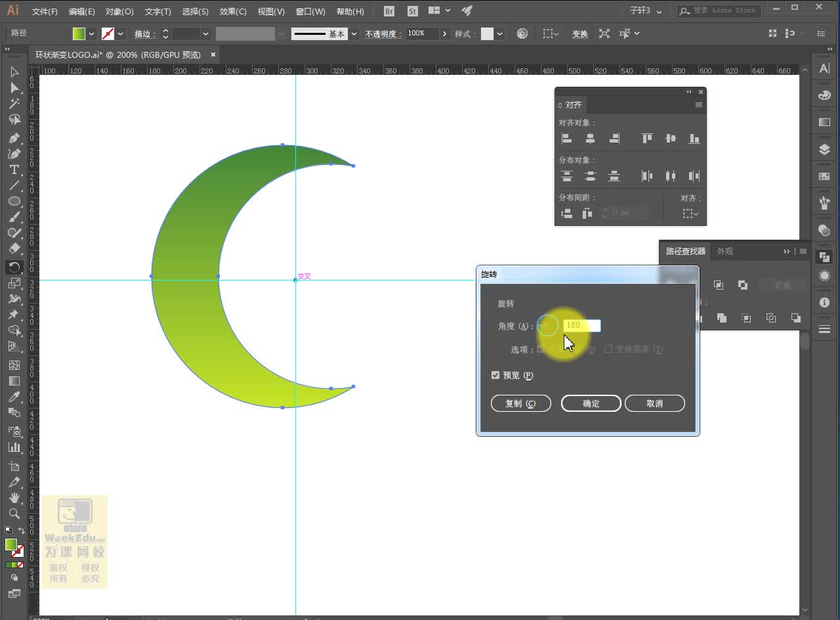Image resolution: width=840 pixels, height=620 pixels.
Task: Enable the 变换图案 option
Action: 608,349
